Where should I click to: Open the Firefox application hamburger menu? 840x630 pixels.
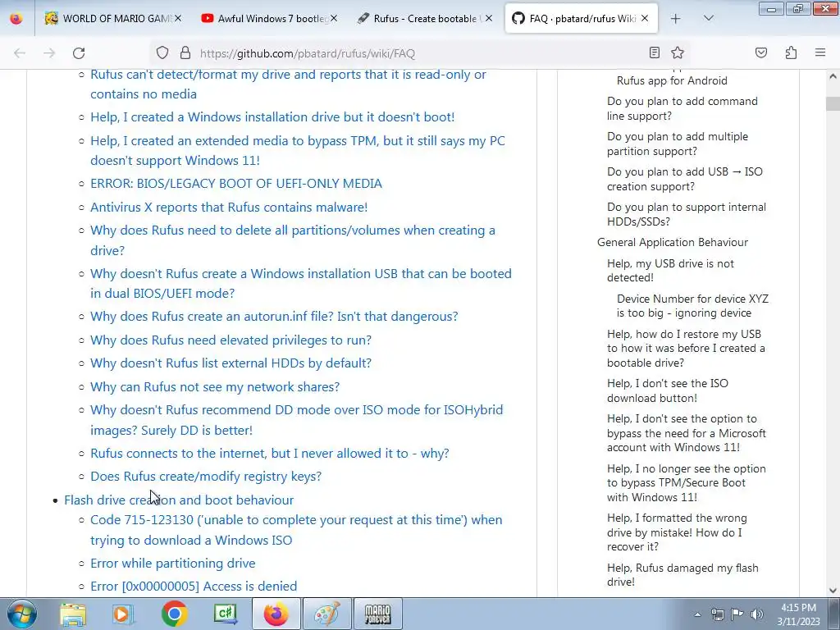(x=820, y=52)
